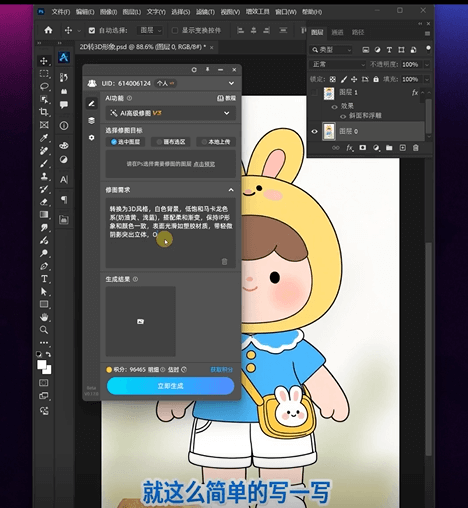Screen dimensions: 468x508
Task: Select the Eraser tool
Action: tap(44, 202)
